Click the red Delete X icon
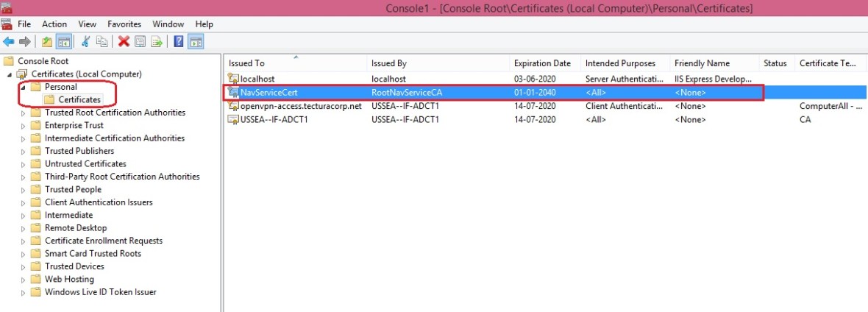This screenshot has width=868, height=312. (124, 42)
